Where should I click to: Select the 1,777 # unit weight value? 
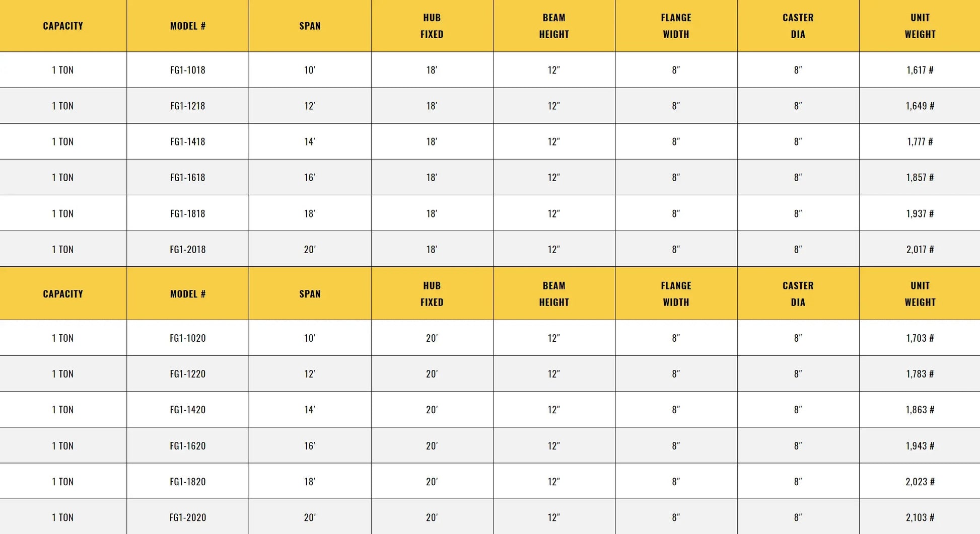pyautogui.click(x=920, y=141)
